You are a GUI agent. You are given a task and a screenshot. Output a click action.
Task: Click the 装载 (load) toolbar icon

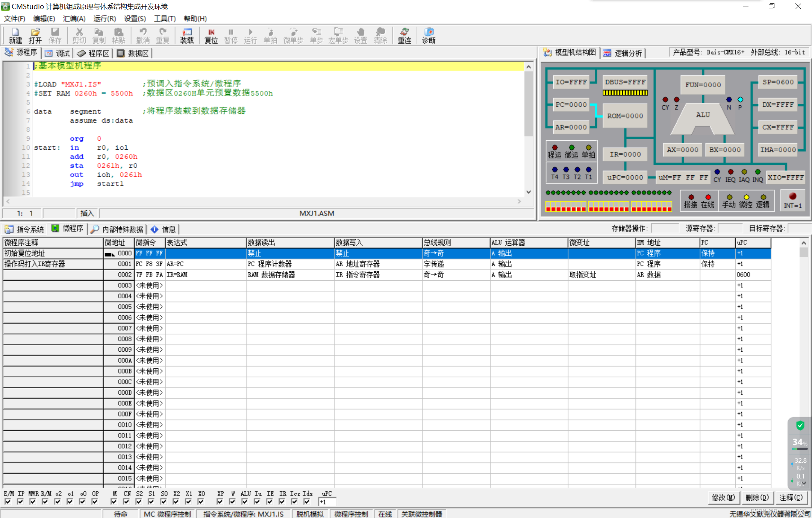(186, 35)
